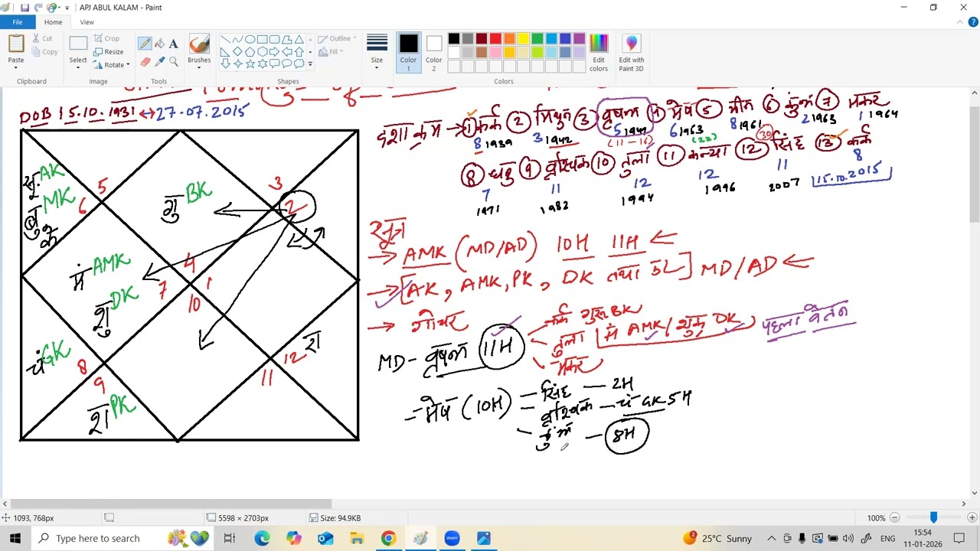Choose the Five-point star shape

(250, 64)
